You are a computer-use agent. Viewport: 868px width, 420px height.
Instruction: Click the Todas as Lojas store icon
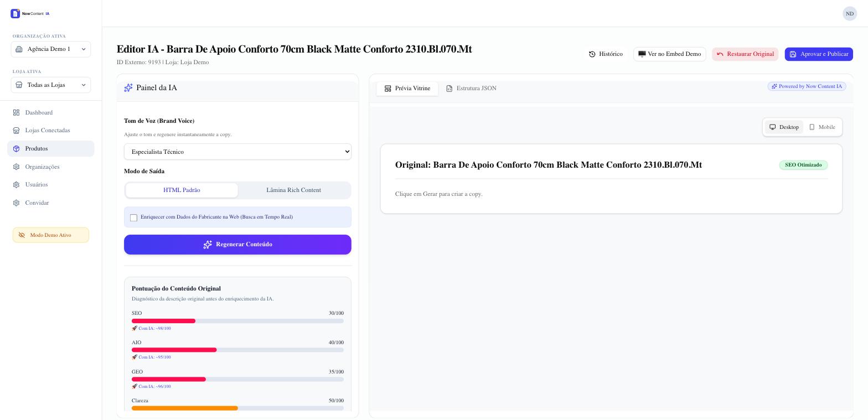[19, 85]
